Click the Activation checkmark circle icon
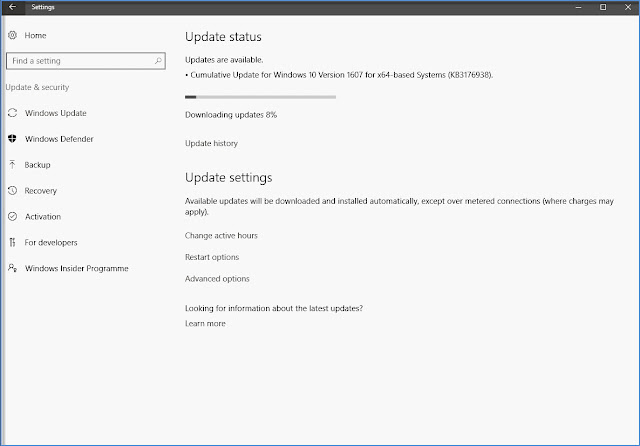This screenshot has height=446, width=640. (12, 216)
